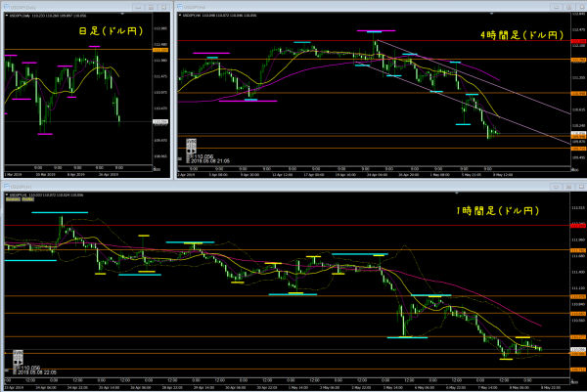Select the 日足(ドル円) label on Daily chart
The height and width of the screenshot is (392, 587).
coord(111,31)
